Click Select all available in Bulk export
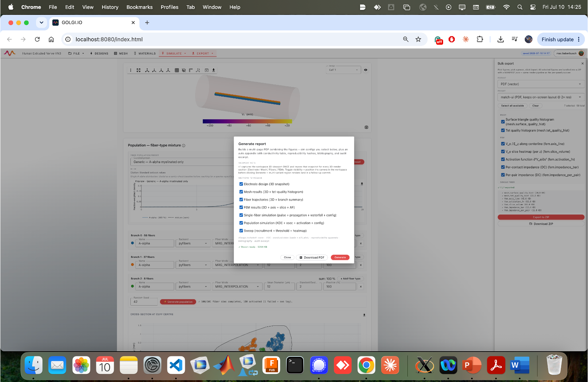Screen dimensions: 588x382 (x=512, y=106)
